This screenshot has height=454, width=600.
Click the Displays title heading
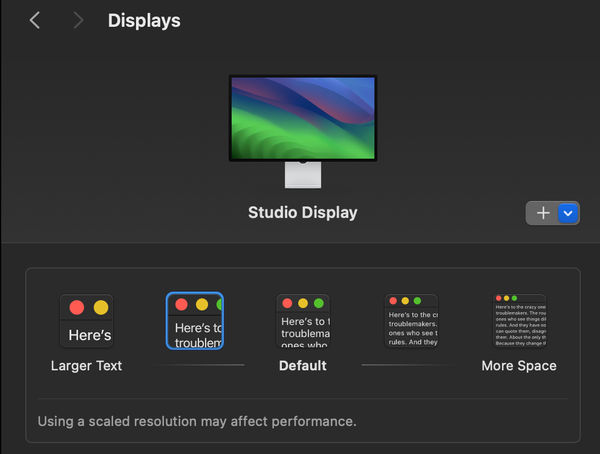point(144,21)
